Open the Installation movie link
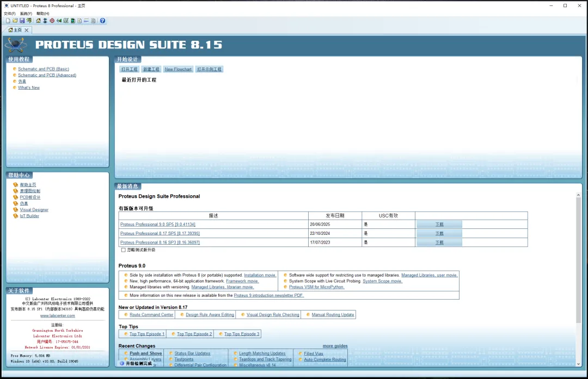 click(260, 275)
